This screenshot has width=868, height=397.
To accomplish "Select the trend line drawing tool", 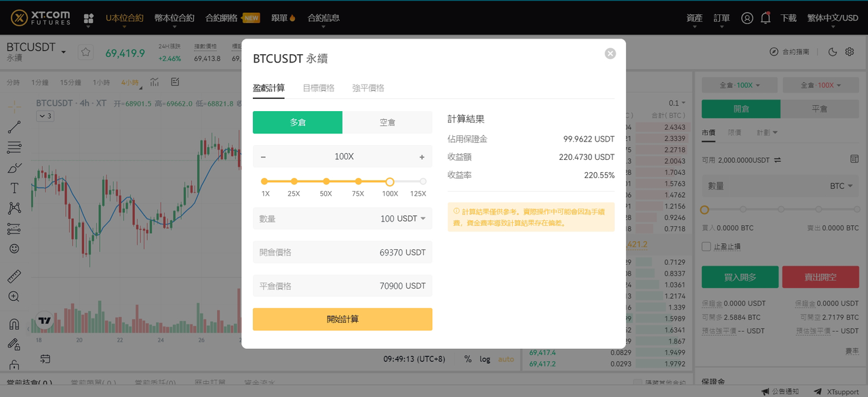I will click(x=14, y=127).
